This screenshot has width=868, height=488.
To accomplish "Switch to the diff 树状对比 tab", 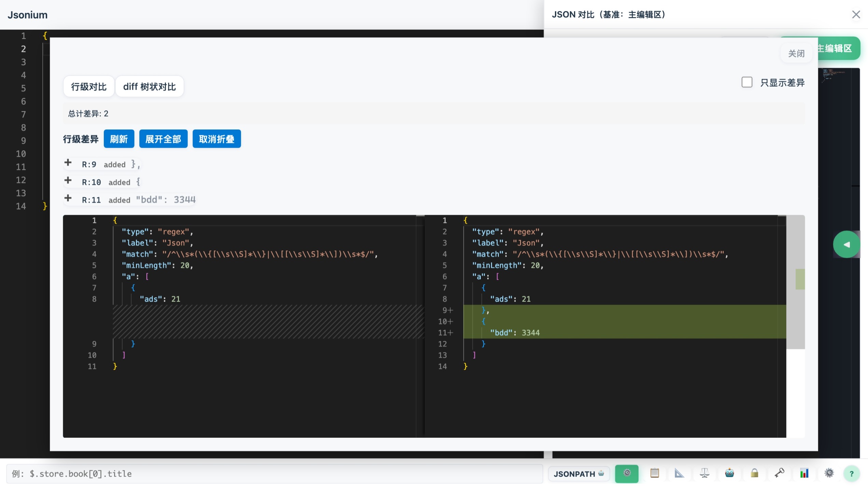I will pos(149,87).
